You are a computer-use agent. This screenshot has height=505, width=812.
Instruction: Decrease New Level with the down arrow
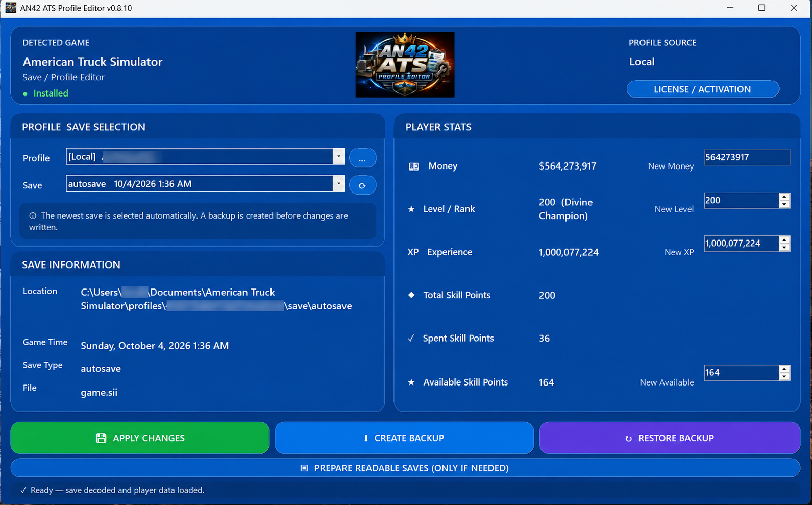[x=784, y=204]
